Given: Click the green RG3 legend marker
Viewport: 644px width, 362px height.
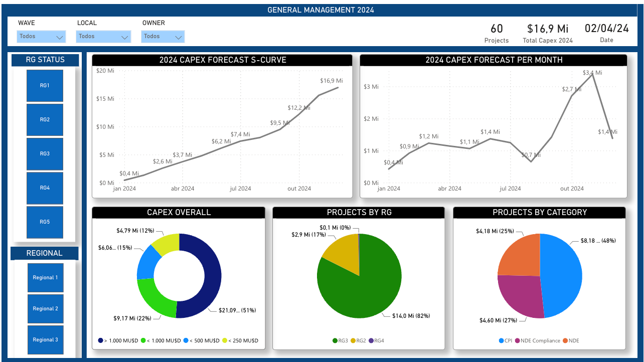Looking at the screenshot, I should tap(335, 341).
